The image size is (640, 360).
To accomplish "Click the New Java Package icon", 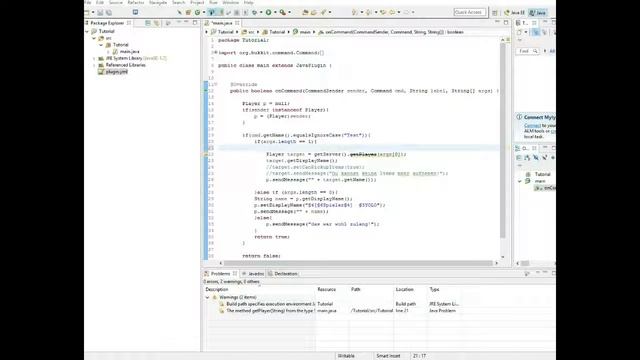I will (188, 13).
